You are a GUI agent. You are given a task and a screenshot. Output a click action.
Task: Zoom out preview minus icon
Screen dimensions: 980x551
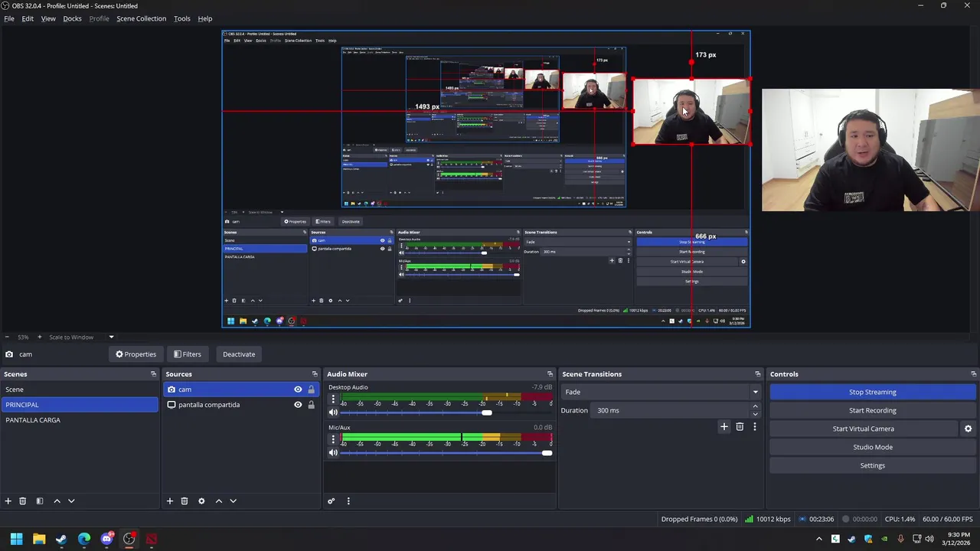pos(7,337)
